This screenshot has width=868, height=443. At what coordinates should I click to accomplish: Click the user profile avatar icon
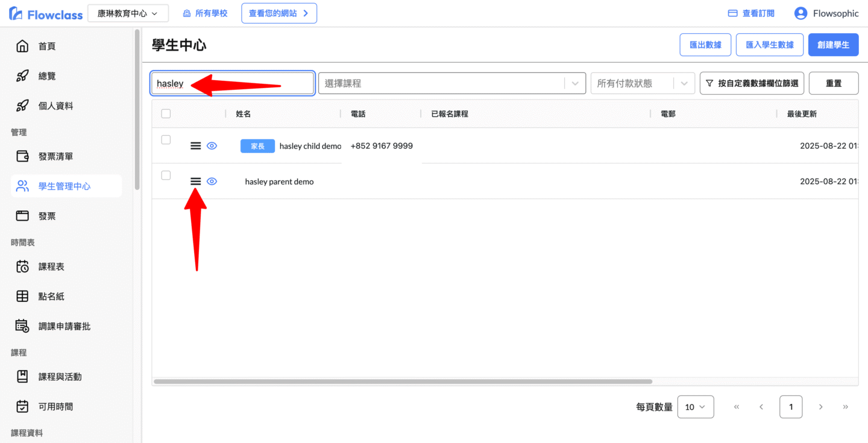[800, 13]
